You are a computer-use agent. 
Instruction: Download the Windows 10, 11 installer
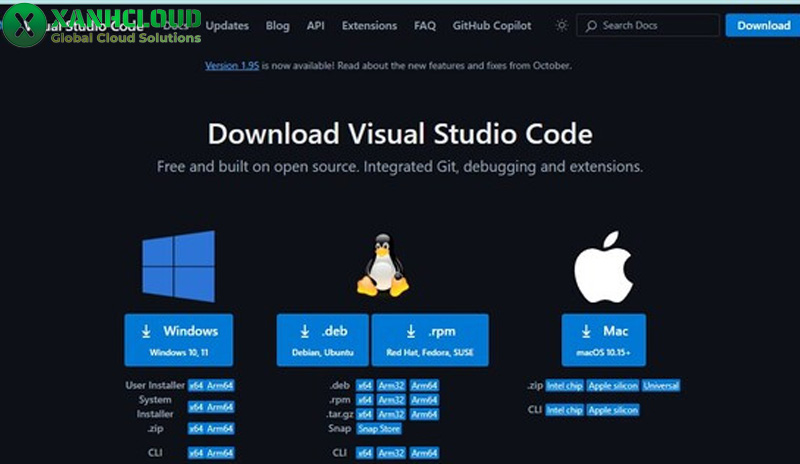click(179, 340)
